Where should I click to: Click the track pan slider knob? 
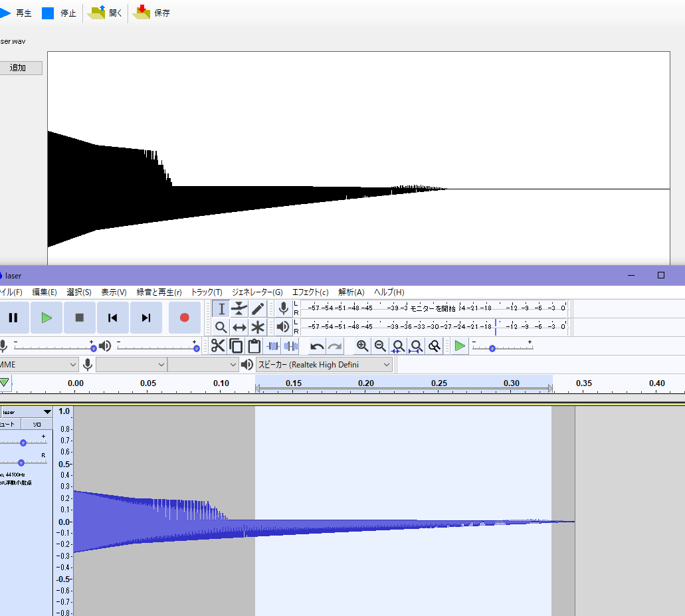pos(21,462)
